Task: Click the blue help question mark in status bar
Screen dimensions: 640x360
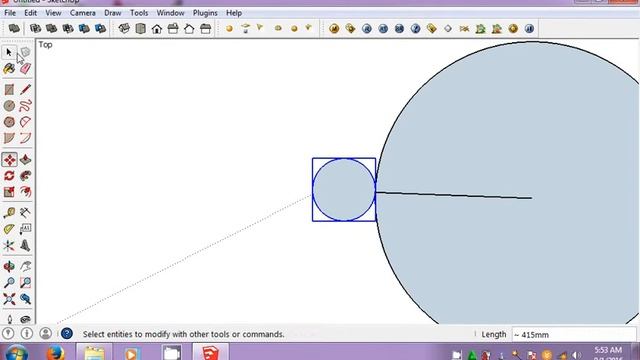Action: [67, 334]
